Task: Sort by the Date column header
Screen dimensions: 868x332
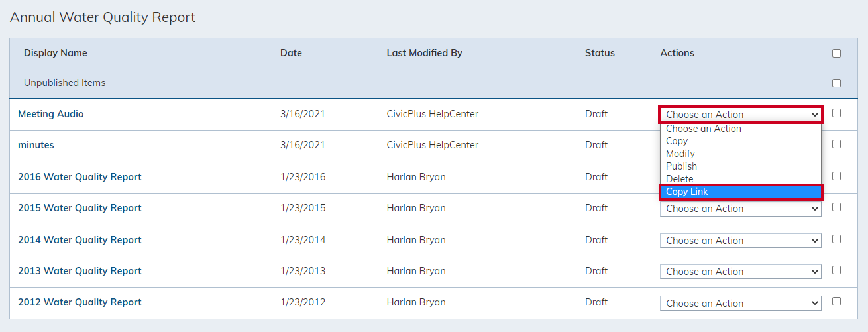Action: [291, 53]
